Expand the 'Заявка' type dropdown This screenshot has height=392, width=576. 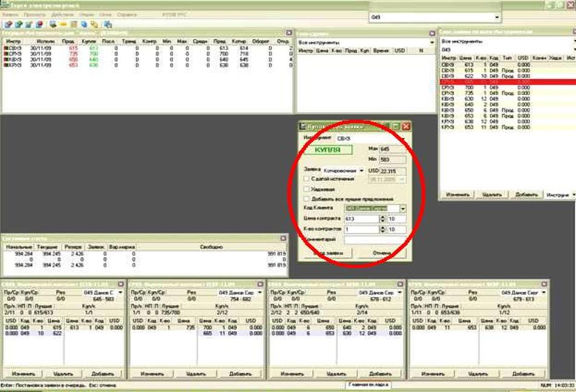click(x=362, y=171)
